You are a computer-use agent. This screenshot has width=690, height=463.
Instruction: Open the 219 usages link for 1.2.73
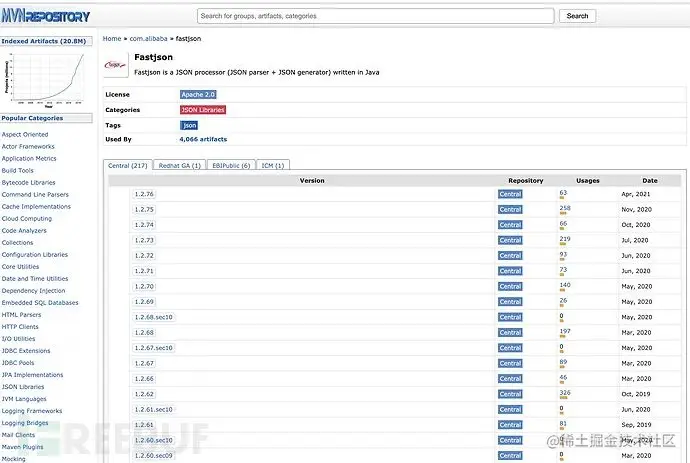[565, 239]
